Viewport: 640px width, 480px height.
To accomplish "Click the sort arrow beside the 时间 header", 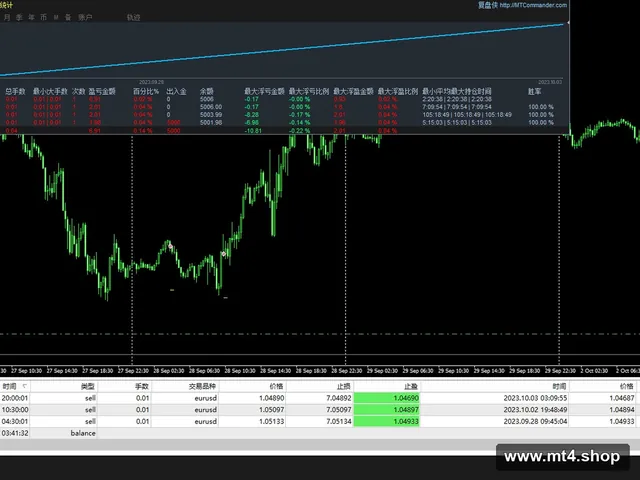I will pos(24,386).
